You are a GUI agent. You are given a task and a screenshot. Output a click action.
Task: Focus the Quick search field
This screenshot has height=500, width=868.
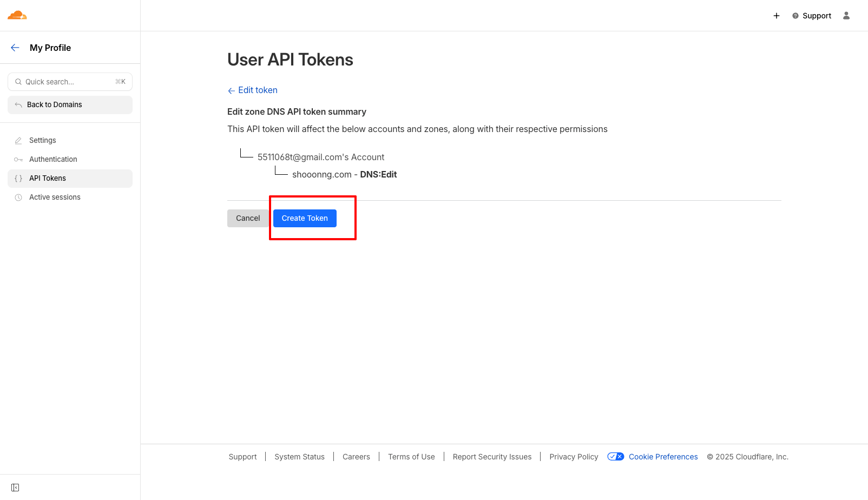[x=70, y=82]
